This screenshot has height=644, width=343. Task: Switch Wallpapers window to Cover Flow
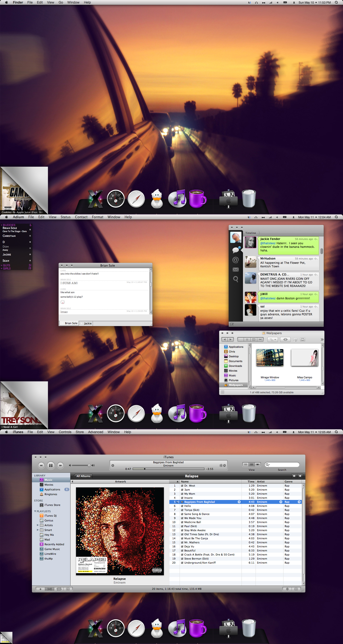[260, 339]
